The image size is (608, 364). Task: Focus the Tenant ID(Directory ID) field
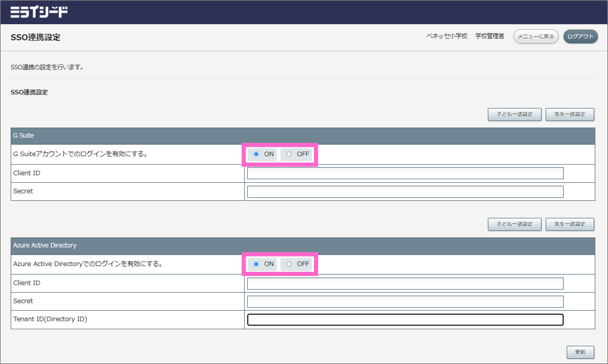(x=405, y=320)
